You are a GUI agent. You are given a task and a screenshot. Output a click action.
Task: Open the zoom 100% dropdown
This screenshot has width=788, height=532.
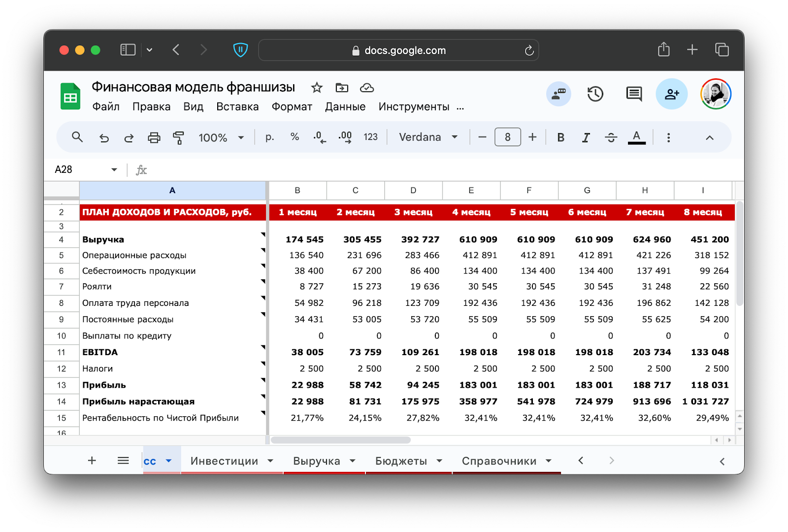pos(221,137)
